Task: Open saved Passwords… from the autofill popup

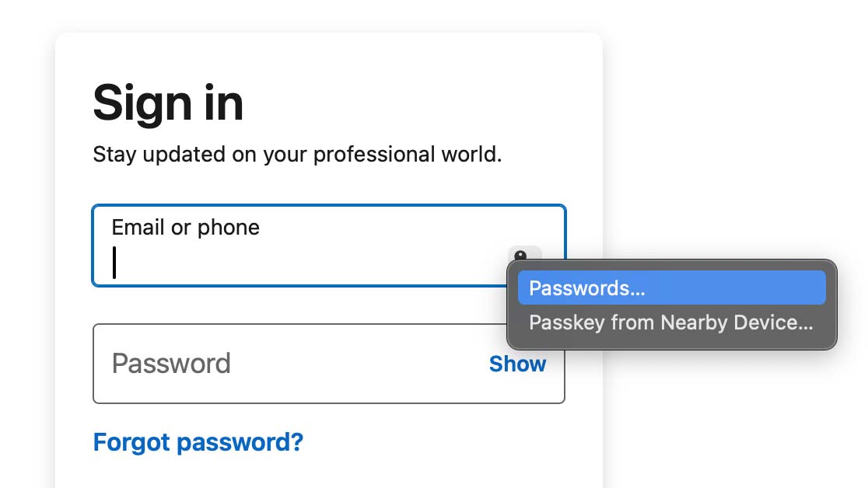Action: point(671,288)
